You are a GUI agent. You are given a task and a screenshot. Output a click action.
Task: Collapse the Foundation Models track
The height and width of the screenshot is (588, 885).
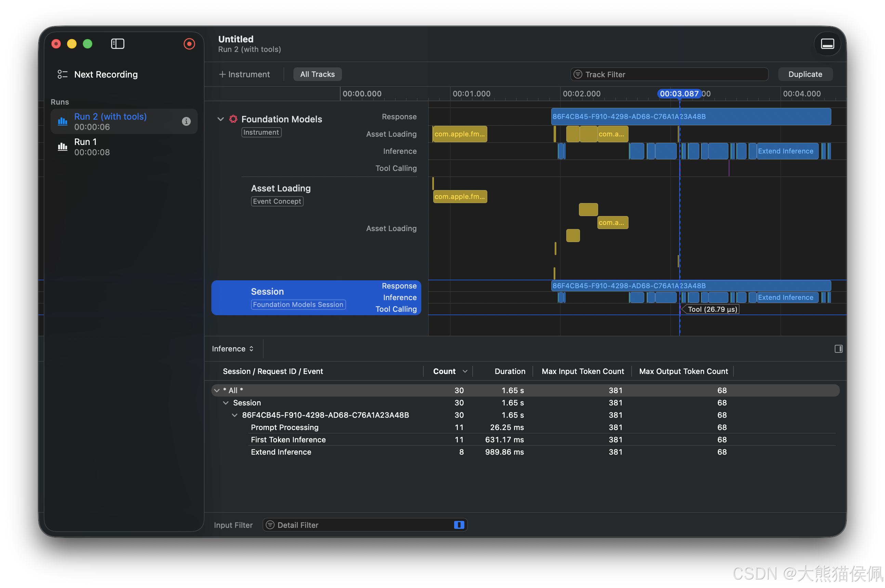221,119
